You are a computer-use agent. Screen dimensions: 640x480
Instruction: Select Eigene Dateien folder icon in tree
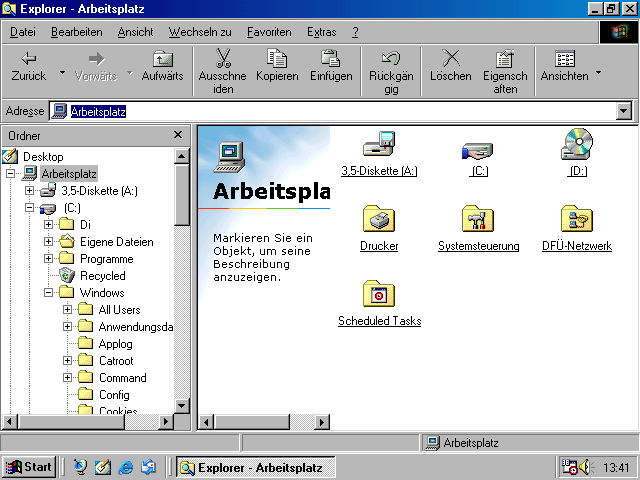click(67, 242)
